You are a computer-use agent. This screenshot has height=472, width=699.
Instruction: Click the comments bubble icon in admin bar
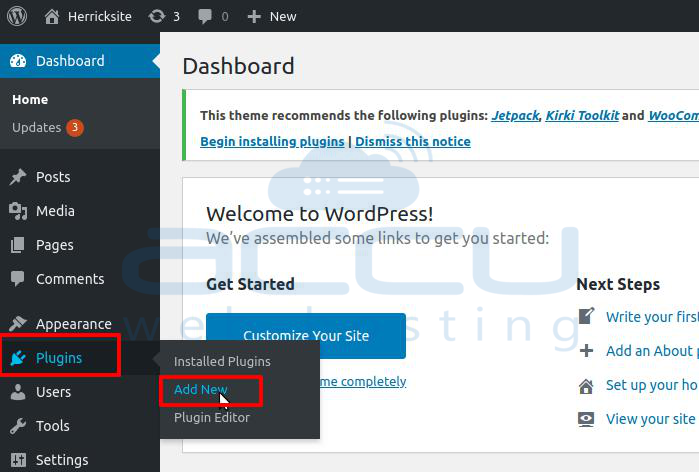click(205, 17)
